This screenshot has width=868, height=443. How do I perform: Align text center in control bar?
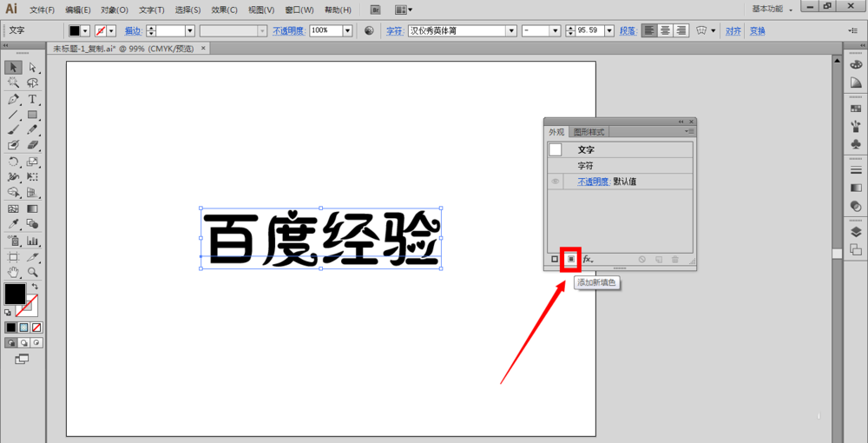point(665,31)
